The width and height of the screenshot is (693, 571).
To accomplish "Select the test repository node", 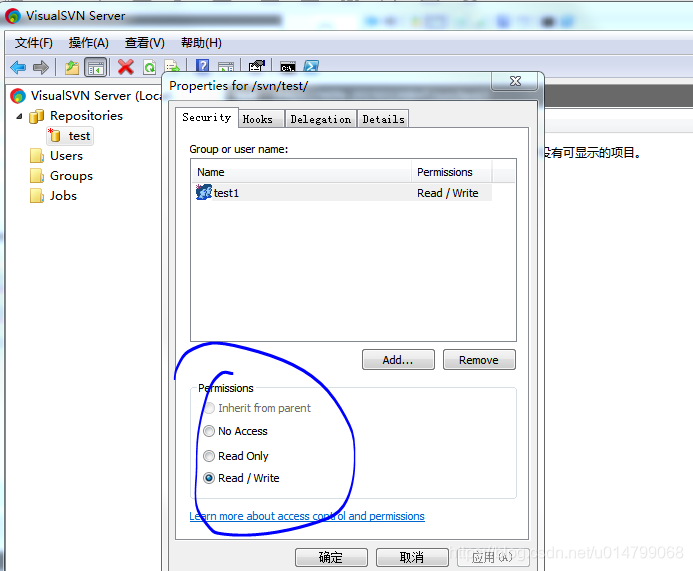I will click(x=70, y=136).
